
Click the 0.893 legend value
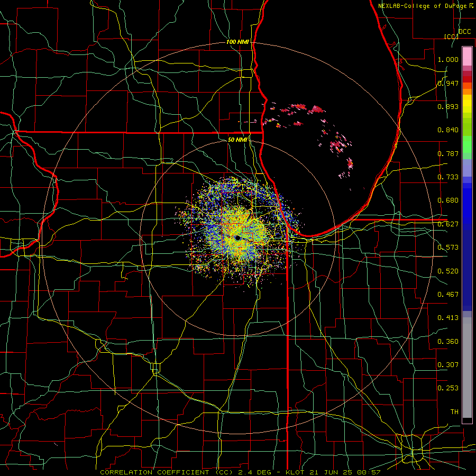[x=448, y=106]
